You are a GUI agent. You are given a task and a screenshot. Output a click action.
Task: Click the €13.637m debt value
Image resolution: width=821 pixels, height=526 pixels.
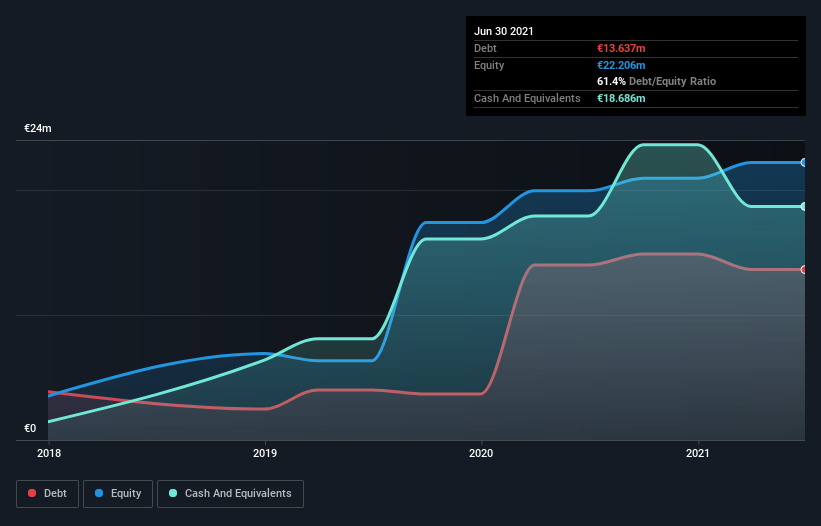621,48
